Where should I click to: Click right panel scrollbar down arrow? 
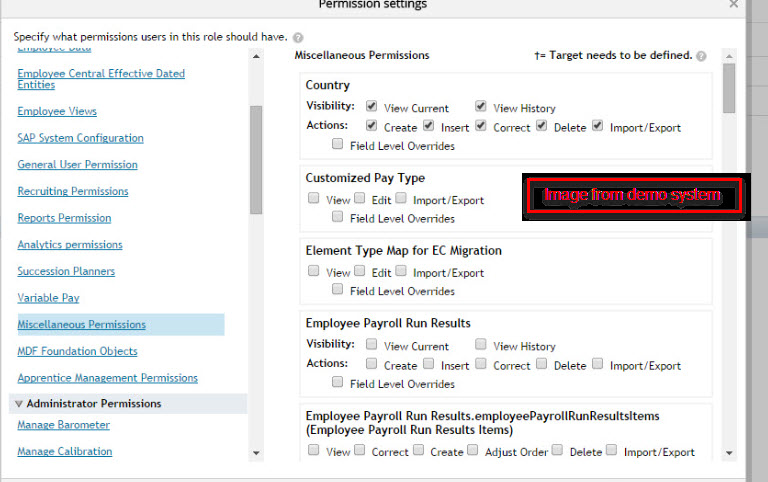pos(729,453)
